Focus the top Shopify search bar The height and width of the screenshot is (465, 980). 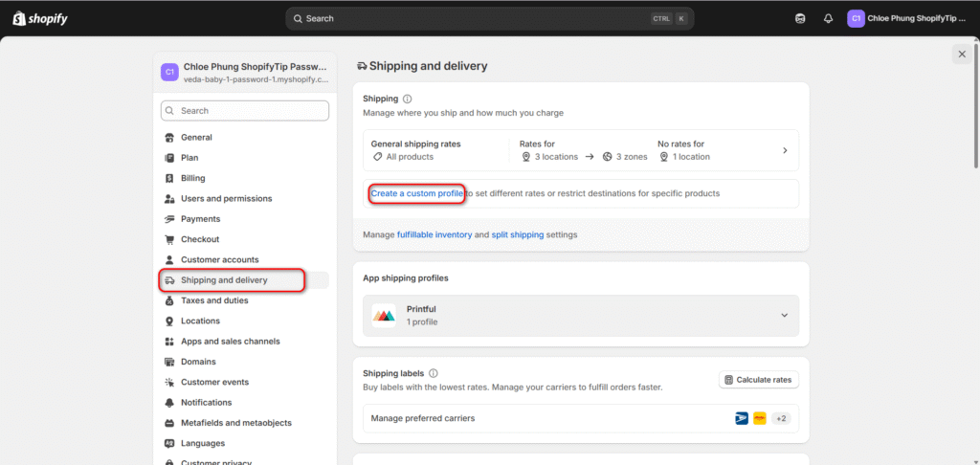pos(489,19)
